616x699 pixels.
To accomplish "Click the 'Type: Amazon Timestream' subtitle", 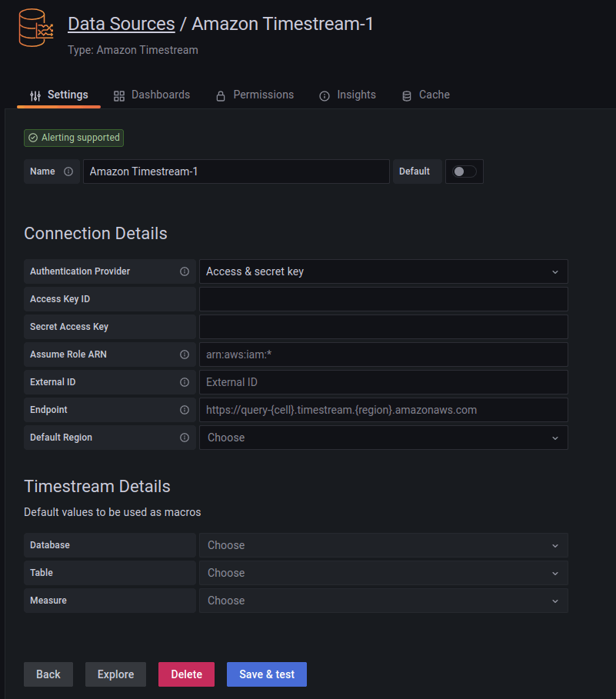I will pyautogui.click(x=133, y=50).
